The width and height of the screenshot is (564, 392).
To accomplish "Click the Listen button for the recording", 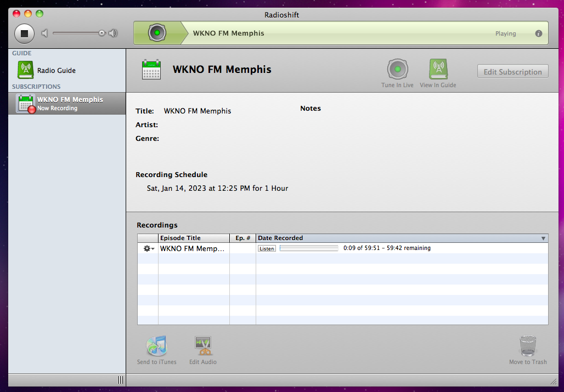I will pyautogui.click(x=267, y=248).
